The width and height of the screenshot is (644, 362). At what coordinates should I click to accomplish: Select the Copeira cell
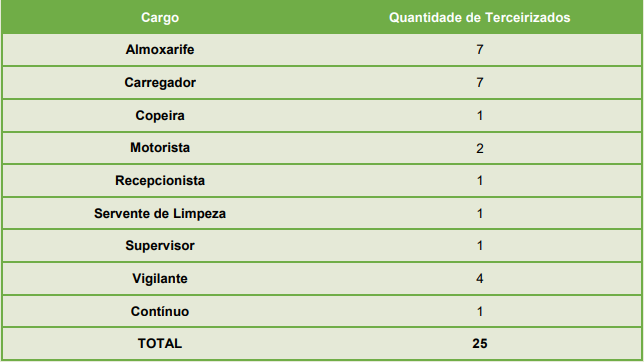pyautogui.click(x=160, y=115)
